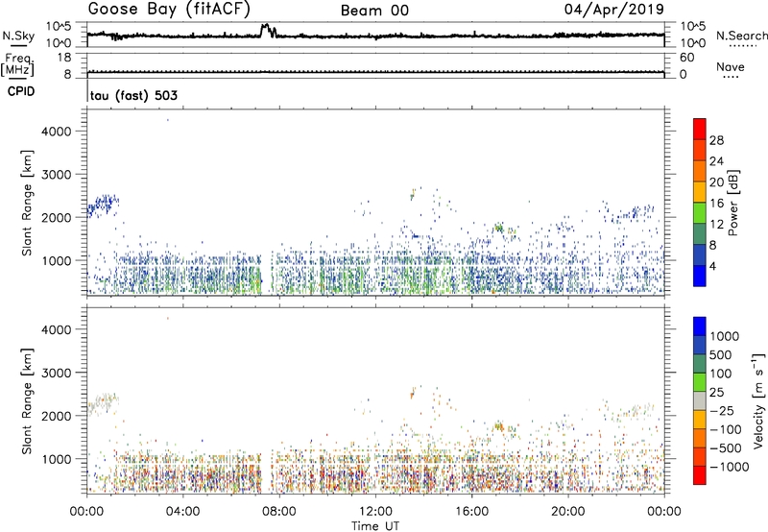Viewport: 768px width, 532px height.
Task: Click the 'Beam 00' label
Action: (x=374, y=11)
